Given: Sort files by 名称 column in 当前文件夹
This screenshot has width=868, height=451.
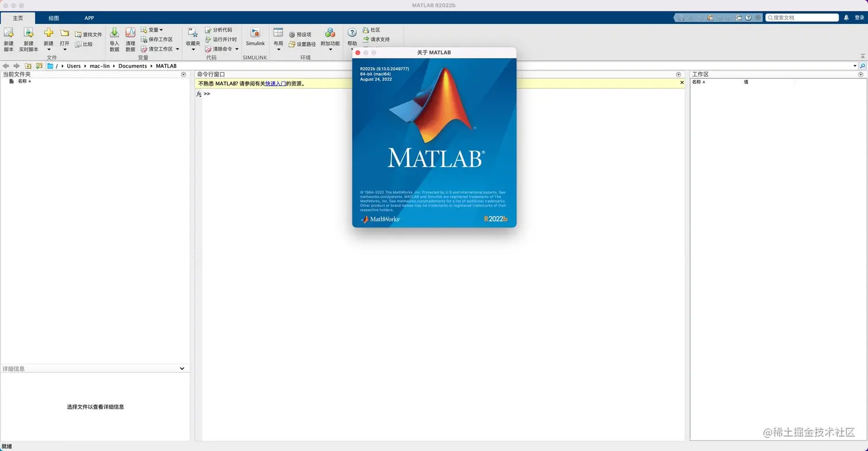Looking at the screenshot, I should pyautogui.click(x=25, y=82).
